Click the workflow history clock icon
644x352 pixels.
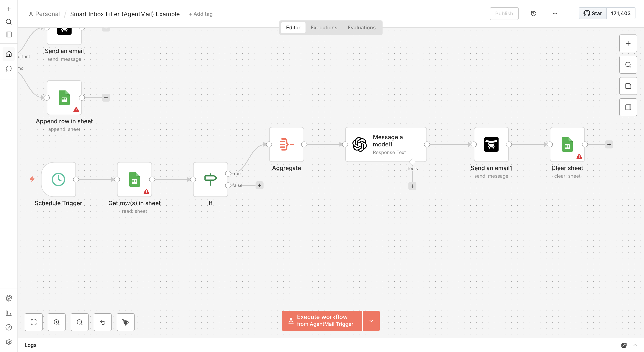(533, 13)
